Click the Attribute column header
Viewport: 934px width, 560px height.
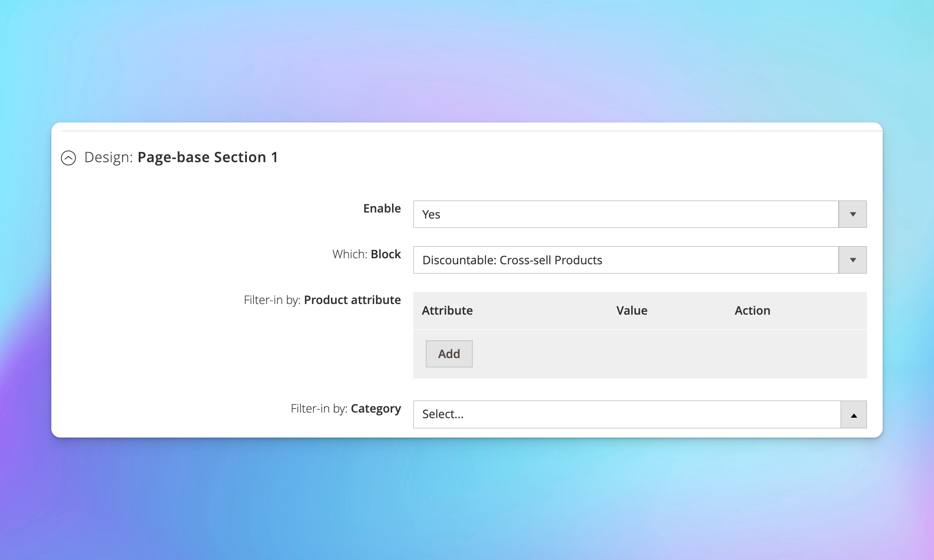[447, 310]
